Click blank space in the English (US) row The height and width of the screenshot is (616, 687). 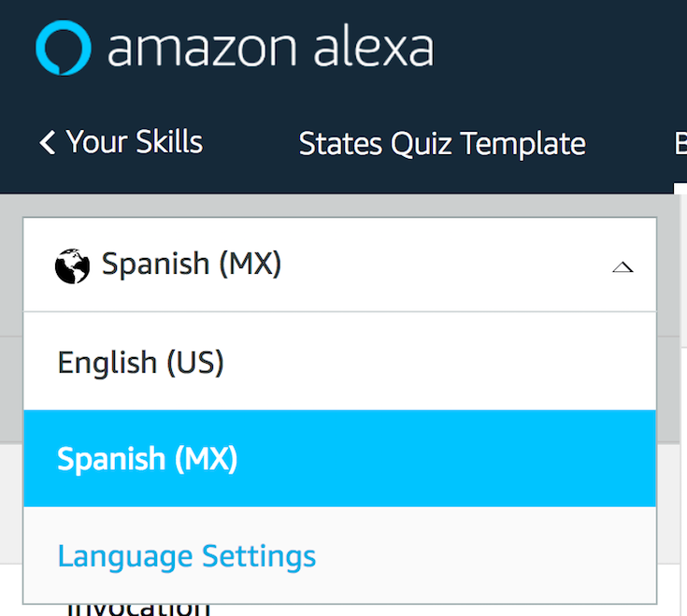(x=449, y=362)
